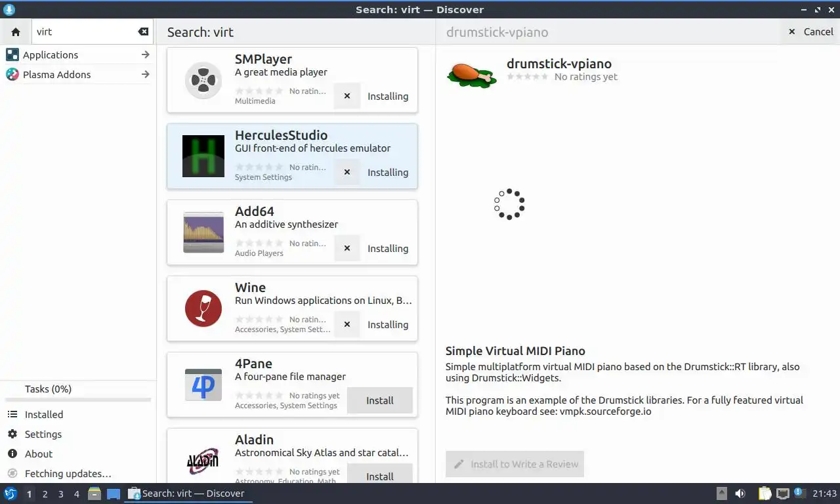Cancel the HerculesStudio installation

point(347,172)
